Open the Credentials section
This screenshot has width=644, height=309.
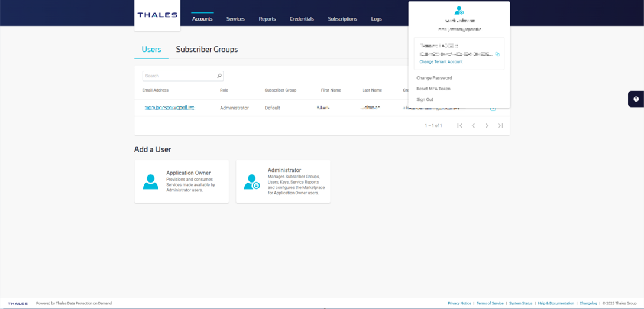[x=302, y=19]
